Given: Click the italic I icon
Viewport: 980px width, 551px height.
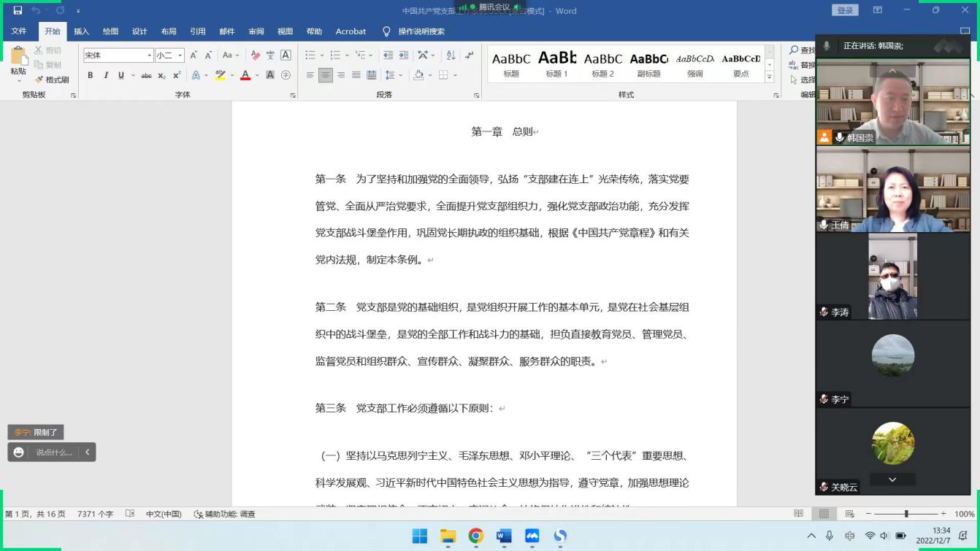Looking at the screenshot, I should coord(106,75).
